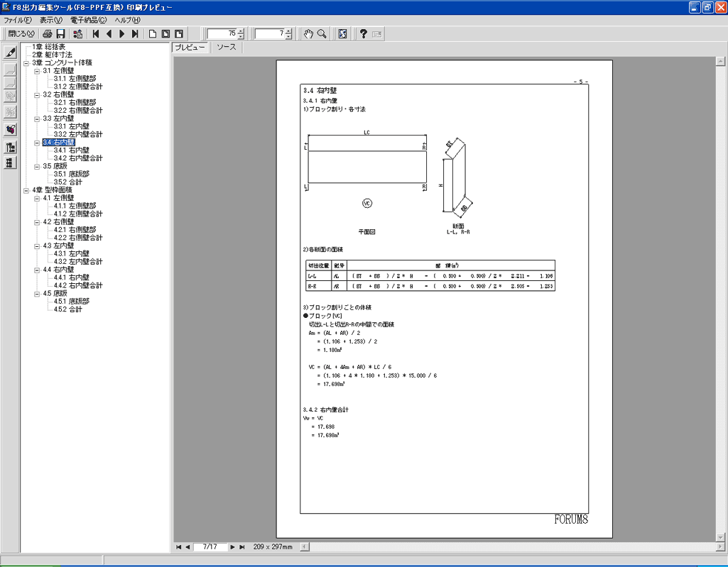
Task: Click the blank single-page icon in the toolbar
Action: (x=152, y=34)
